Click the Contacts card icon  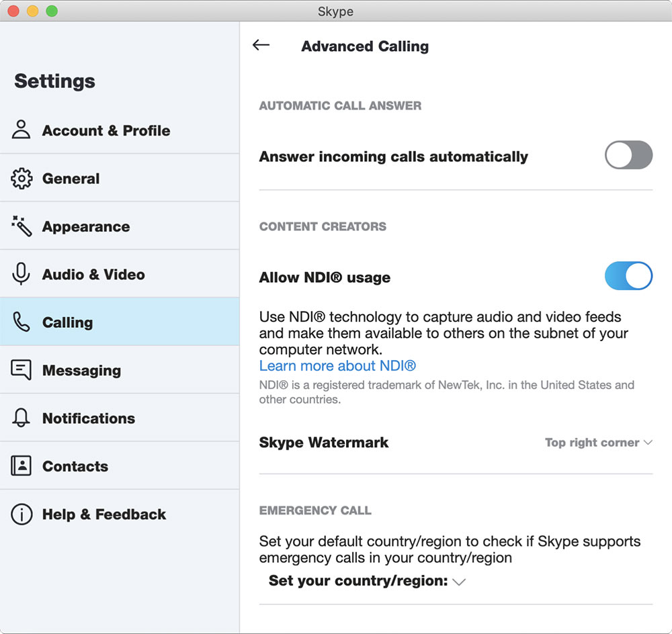[x=21, y=465]
